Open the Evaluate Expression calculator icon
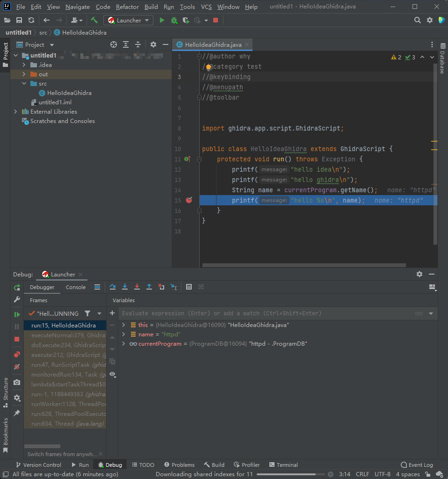 point(188,287)
